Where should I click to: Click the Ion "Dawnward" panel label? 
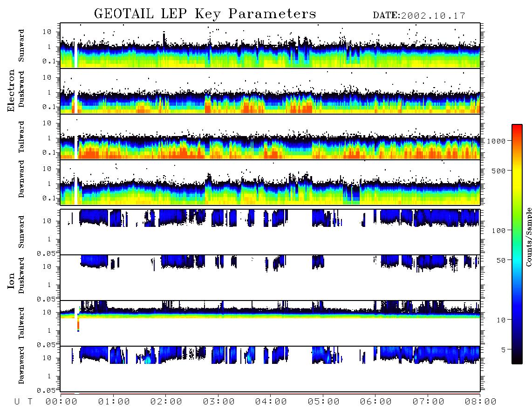[x=21, y=365]
